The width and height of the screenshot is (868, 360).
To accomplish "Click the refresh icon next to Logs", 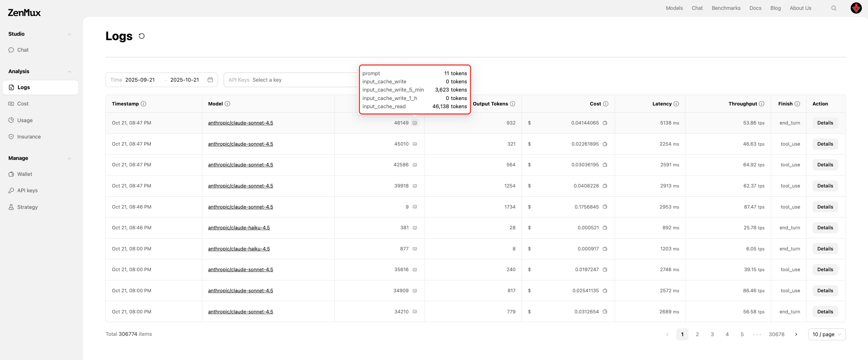I will 142,36.
